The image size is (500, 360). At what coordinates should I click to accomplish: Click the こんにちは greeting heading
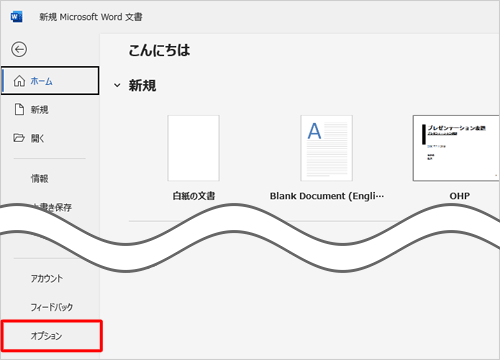coord(159,50)
